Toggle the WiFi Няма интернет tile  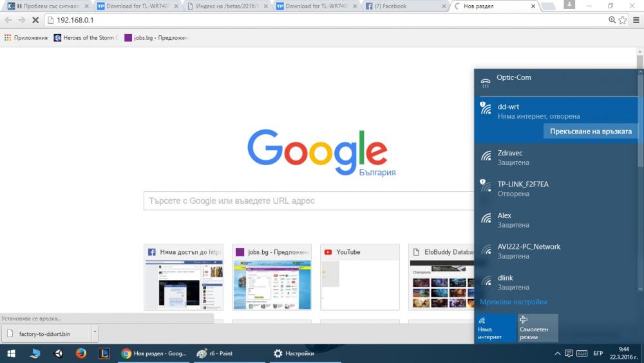pos(495,328)
